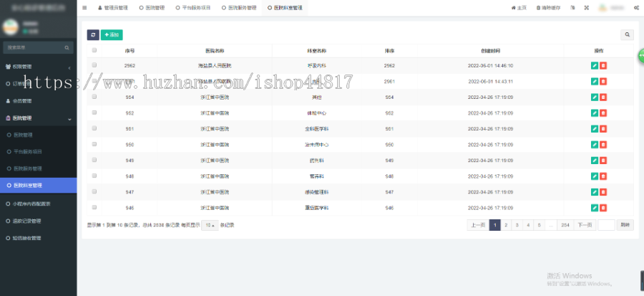The height and width of the screenshot is (296, 644).
Task: Check the box for row 949
Action: pos(94,160)
